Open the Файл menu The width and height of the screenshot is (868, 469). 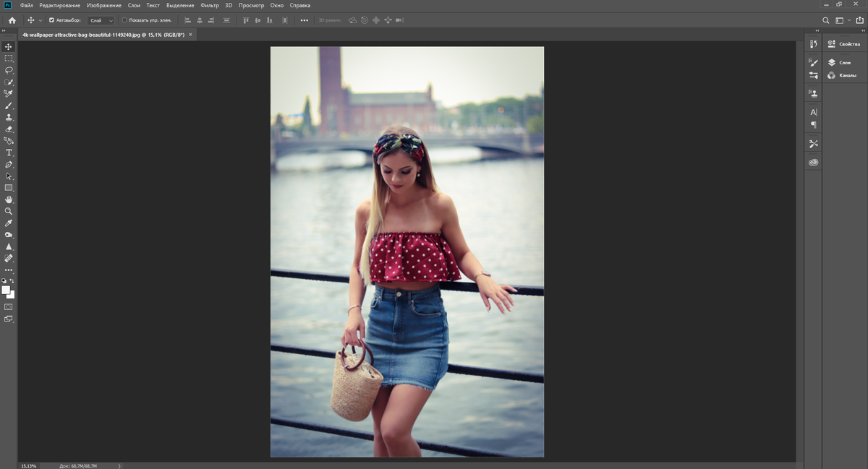click(27, 5)
